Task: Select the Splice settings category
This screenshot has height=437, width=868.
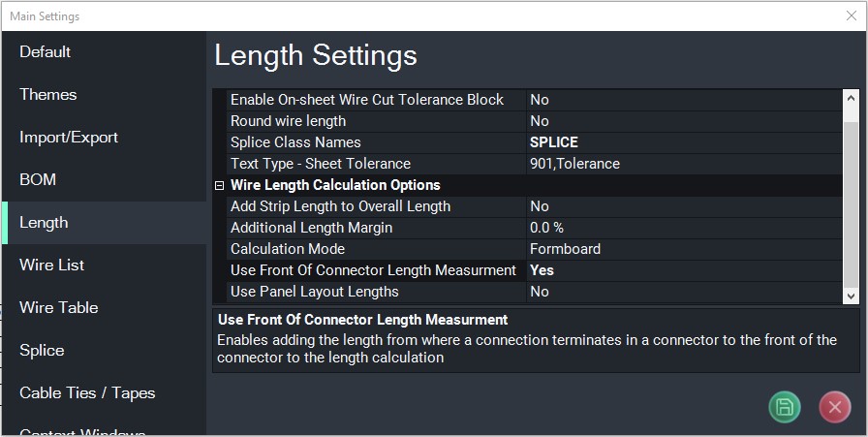Action: coord(104,351)
